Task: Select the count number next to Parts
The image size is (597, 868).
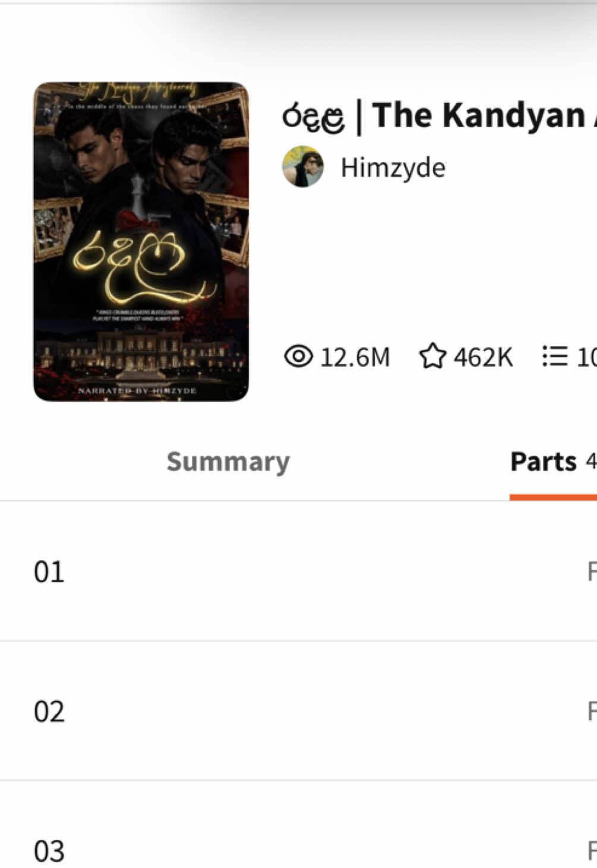Action: pos(591,461)
